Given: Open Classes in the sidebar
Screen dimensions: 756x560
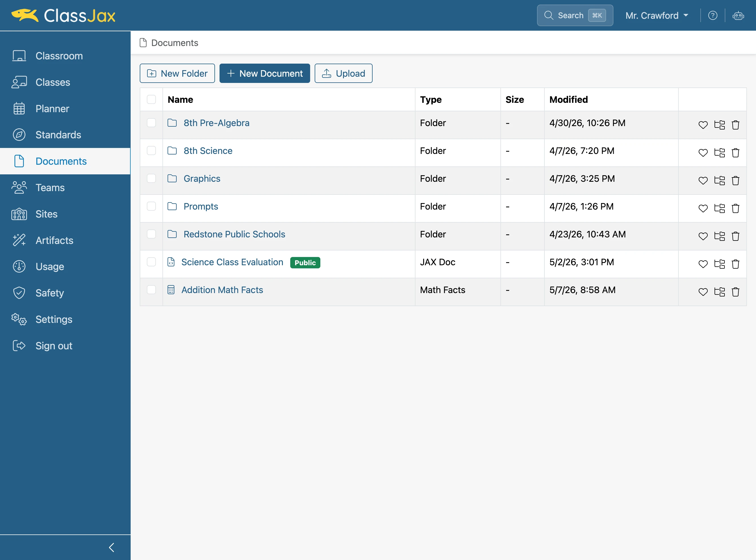Looking at the screenshot, I should click(65, 82).
